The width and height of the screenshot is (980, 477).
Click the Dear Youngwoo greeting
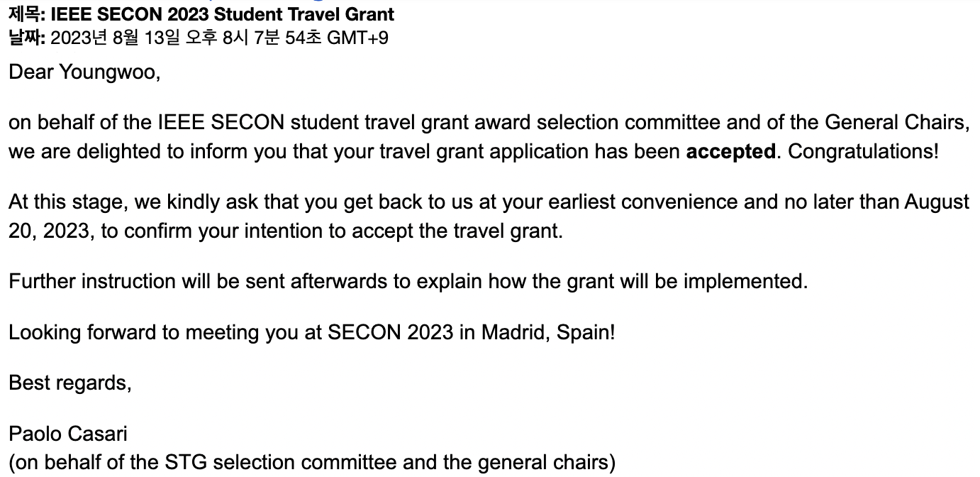point(84,72)
